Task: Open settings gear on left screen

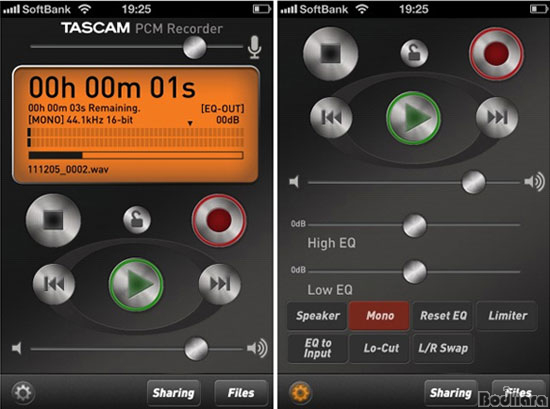Action: [x=23, y=392]
